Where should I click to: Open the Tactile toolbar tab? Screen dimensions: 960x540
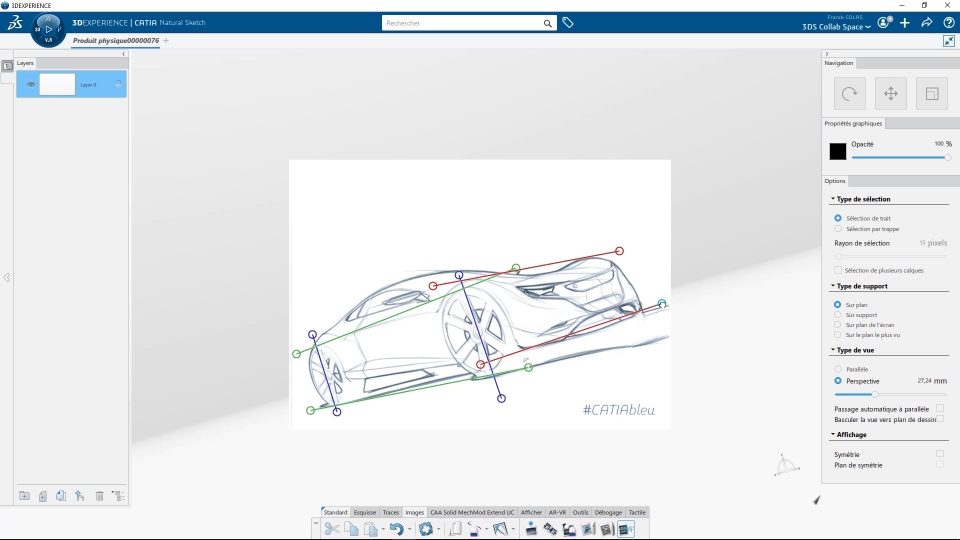tap(637, 512)
